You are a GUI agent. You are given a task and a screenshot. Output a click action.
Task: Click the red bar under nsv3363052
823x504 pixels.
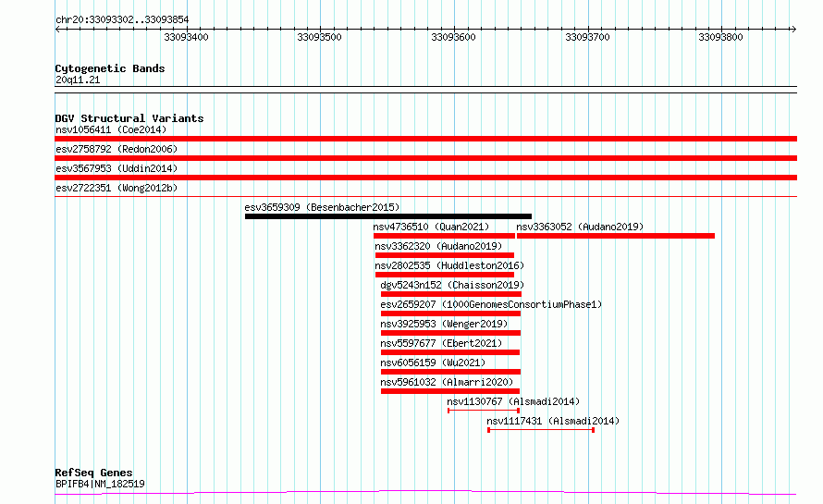click(616, 236)
